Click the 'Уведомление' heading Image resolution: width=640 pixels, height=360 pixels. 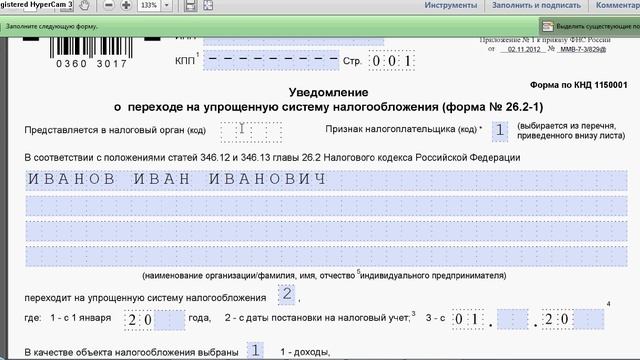pyautogui.click(x=328, y=92)
